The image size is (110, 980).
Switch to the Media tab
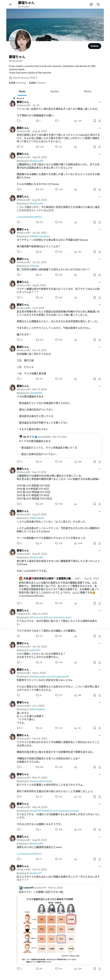(x=88, y=91)
